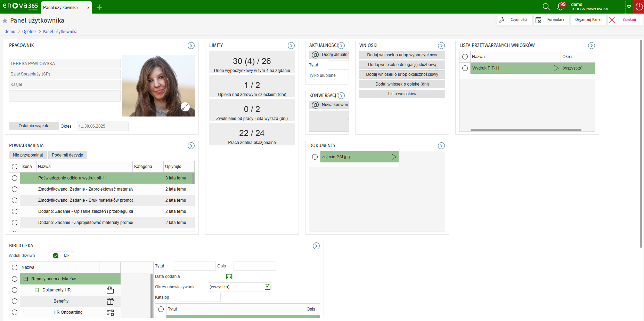Open the search magnifier icon
This screenshot has height=321, width=644.
tap(546, 7)
